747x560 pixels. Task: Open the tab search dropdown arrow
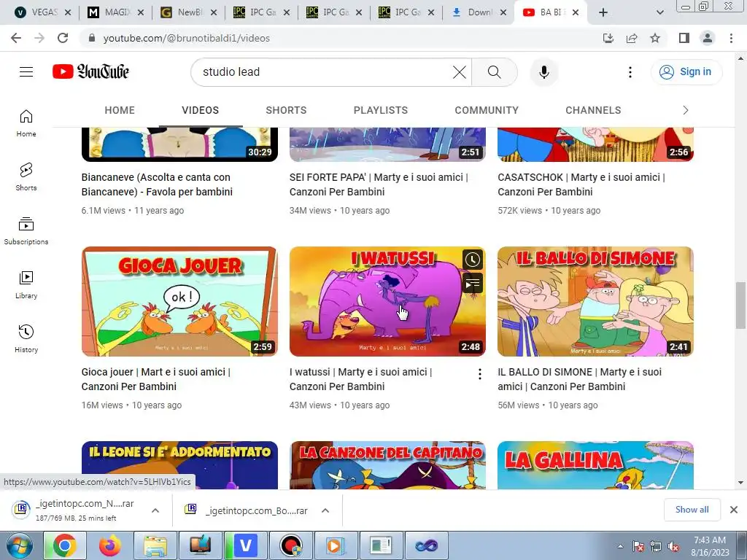click(x=659, y=12)
